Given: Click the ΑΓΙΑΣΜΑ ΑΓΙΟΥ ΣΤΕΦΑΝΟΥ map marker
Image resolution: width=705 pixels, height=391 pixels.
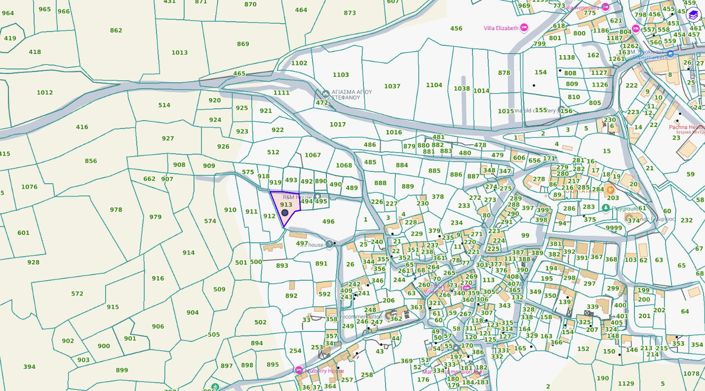Looking at the screenshot, I should click(x=326, y=94).
